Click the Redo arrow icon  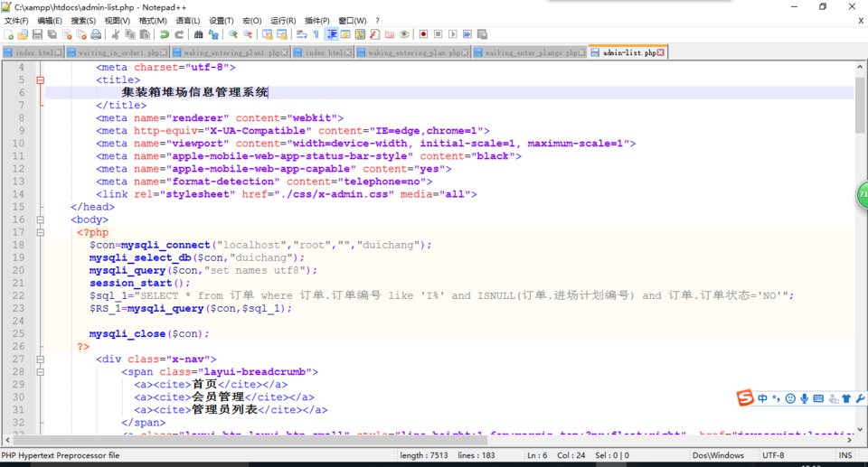coord(179,34)
